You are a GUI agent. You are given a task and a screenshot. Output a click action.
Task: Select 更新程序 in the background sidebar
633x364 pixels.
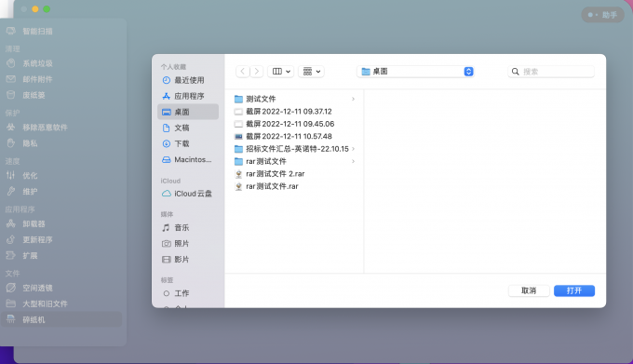coord(37,239)
